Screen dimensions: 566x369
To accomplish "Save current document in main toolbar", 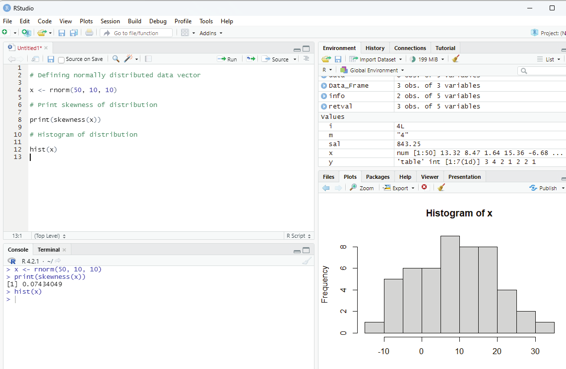I will [x=62, y=33].
